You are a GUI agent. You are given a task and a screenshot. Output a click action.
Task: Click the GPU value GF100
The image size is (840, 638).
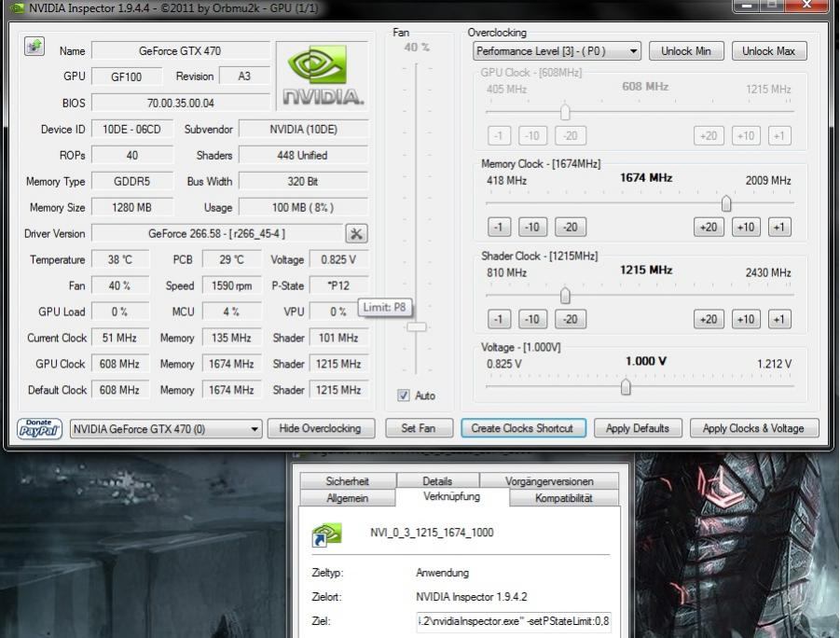[x=127, y=76]
